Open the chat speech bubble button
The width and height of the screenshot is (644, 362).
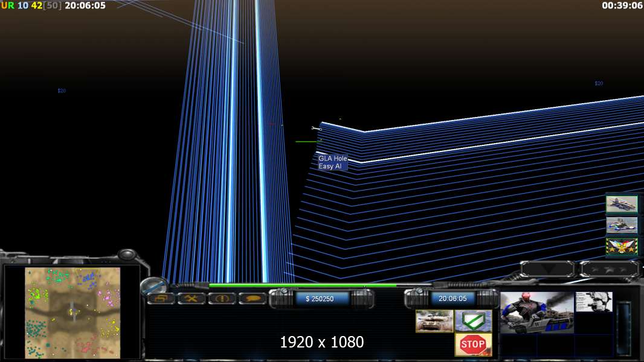pyautogui.click(x=252, y=299)
